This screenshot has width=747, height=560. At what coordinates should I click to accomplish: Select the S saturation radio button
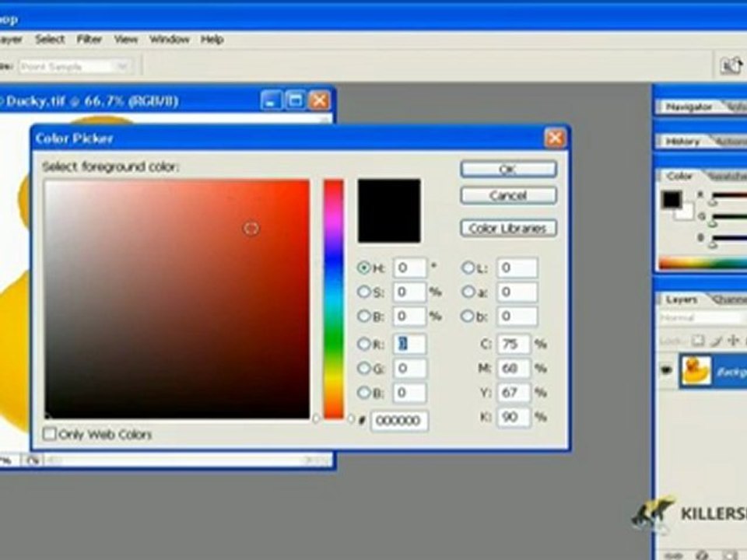pos(364,292)
